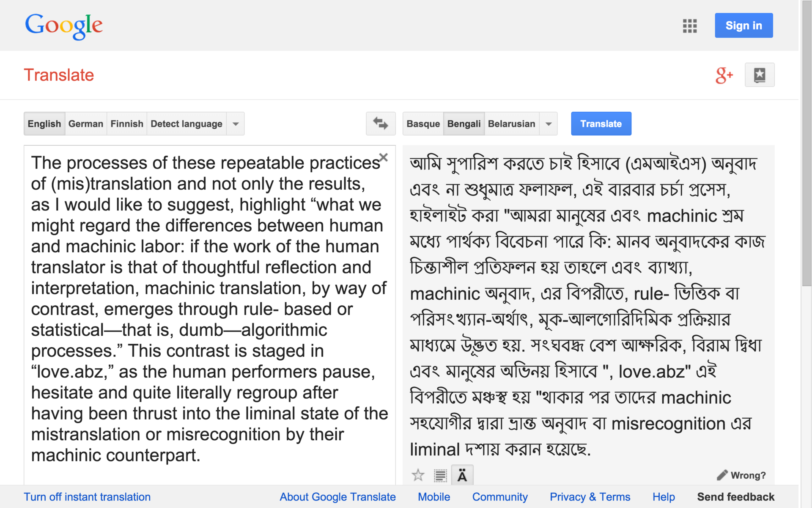
Task: Select German as source language
Action: [x=85, y=124]
